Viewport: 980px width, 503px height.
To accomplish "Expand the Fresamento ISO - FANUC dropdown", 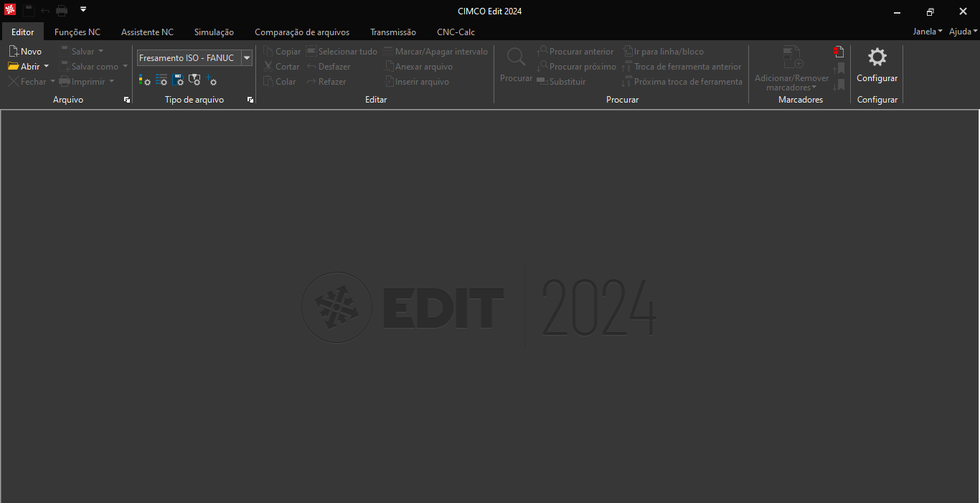I will point(246,58).
